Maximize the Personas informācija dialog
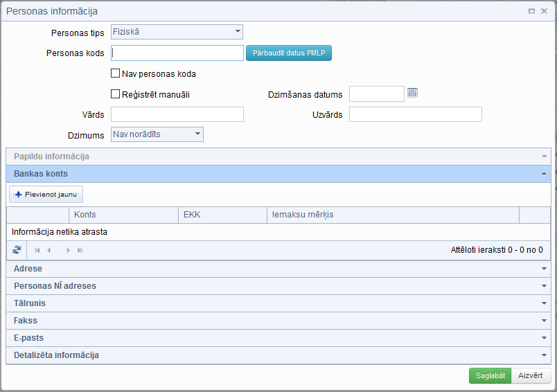The height and width of the screenshot is (392, 557). (531, 11)
